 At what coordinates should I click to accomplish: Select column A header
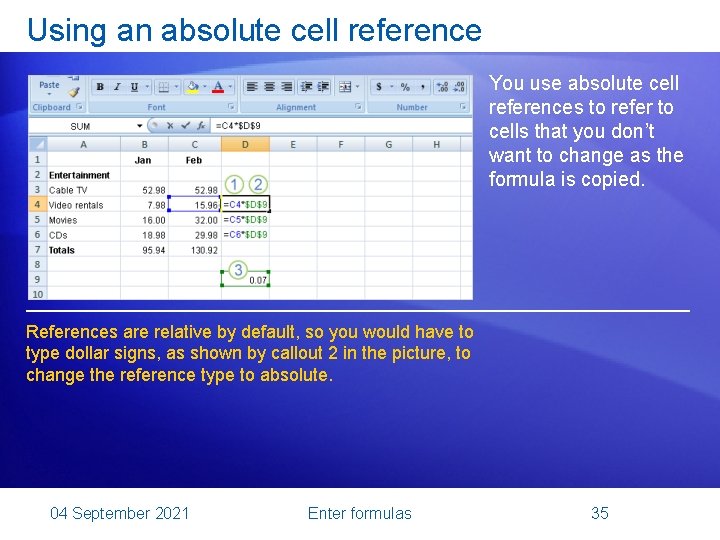84,145
